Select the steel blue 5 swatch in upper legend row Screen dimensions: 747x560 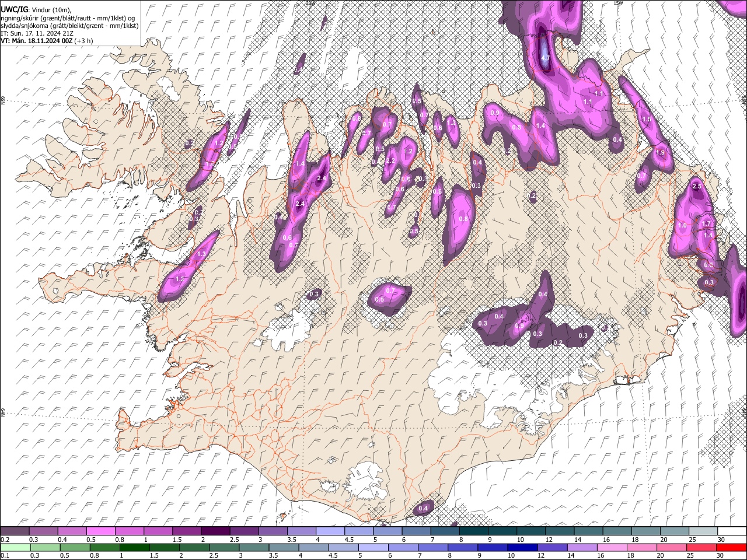pyautogui.click(x=388, y=531)
